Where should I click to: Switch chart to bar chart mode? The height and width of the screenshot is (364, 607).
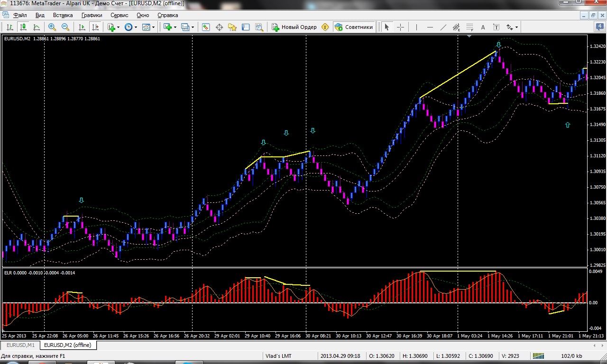click(x=9, y=27)
